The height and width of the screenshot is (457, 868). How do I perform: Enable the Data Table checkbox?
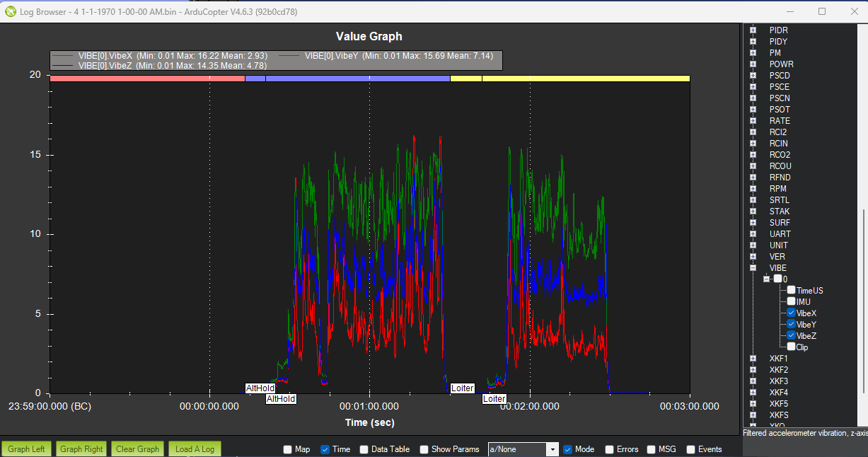pos(364,449)
